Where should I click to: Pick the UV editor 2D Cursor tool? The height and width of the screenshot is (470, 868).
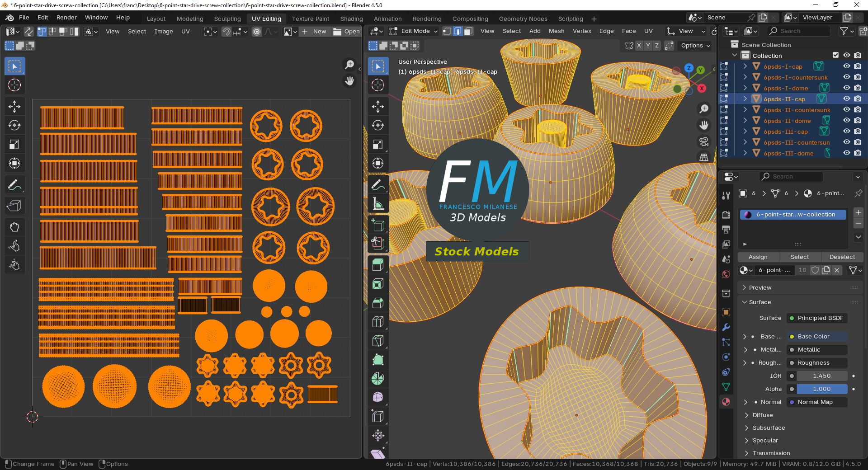[x=14, y=85]
